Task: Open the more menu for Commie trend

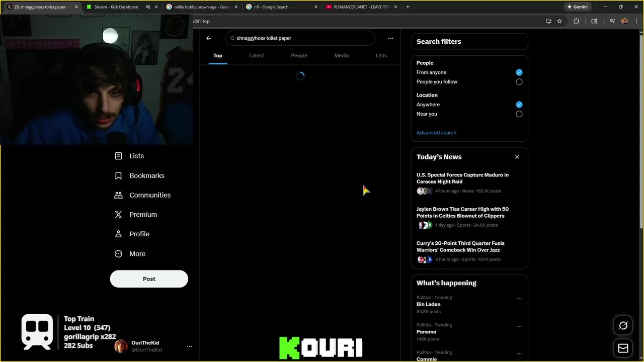Action: pos(519,354)
